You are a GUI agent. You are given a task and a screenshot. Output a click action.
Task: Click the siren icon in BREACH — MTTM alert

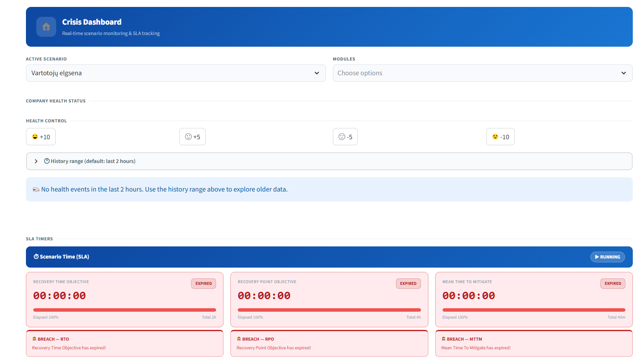(443, 339)
